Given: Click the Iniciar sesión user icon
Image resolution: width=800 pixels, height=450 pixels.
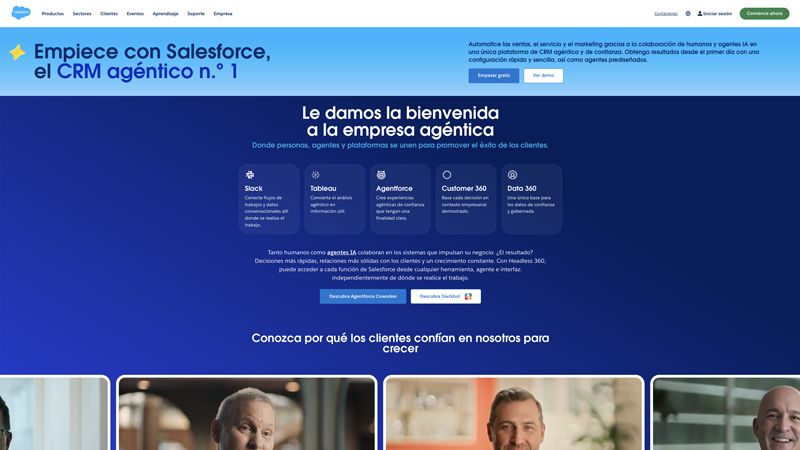Looking at the screenshot, I should (699, 14).
